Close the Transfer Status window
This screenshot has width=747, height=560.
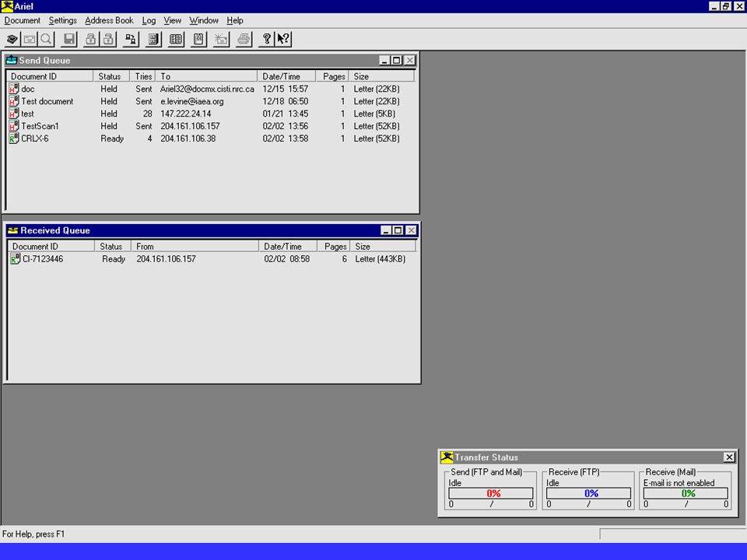pos(729,457)
